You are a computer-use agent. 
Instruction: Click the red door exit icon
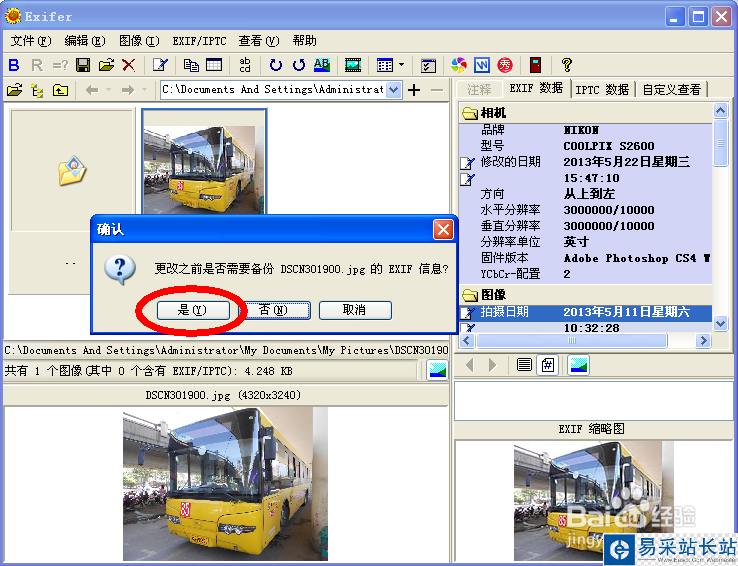pyautogui.click(x=536, y=65)
